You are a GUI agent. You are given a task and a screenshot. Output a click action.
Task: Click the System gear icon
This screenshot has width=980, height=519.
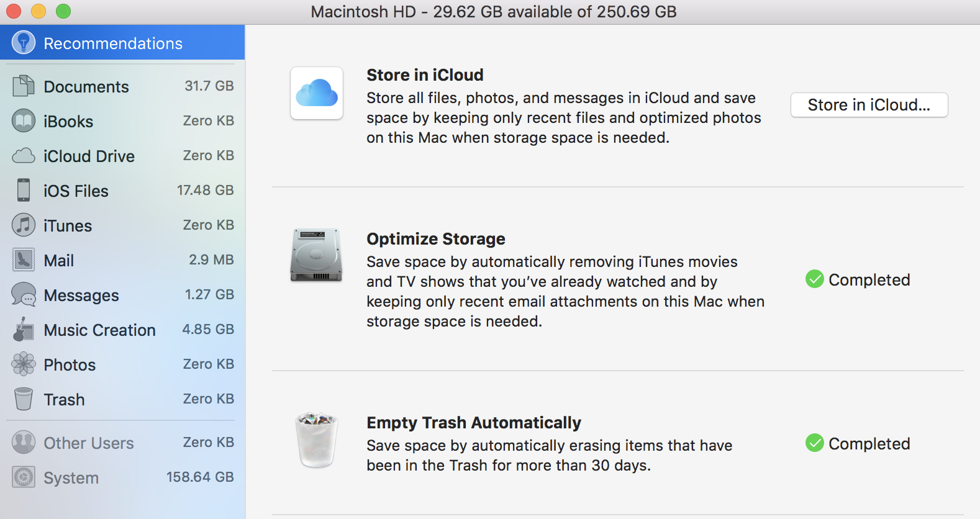(x=24, y=477)
